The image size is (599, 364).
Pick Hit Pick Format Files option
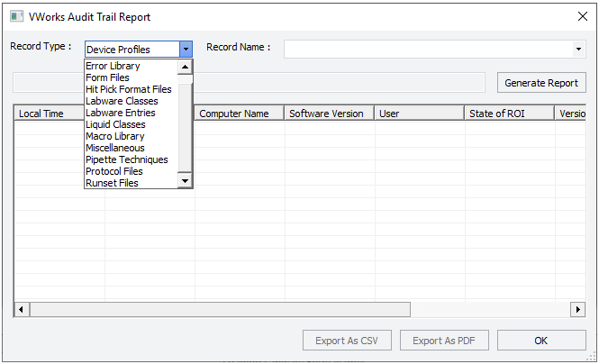point(131,89)
